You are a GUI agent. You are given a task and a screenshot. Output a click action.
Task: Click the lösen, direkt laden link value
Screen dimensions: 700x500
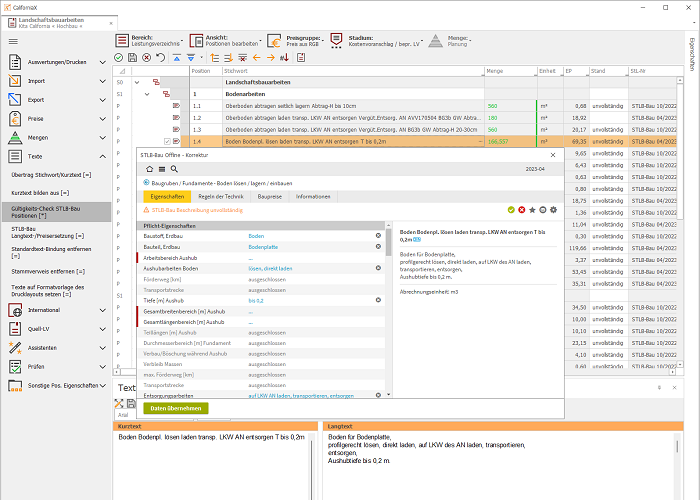pyautogui.click(x=270, y=268)
